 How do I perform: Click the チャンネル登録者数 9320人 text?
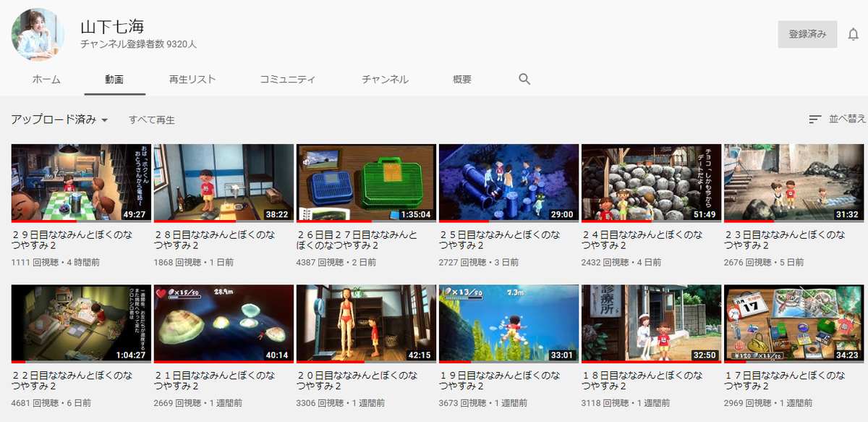point(138,44)
